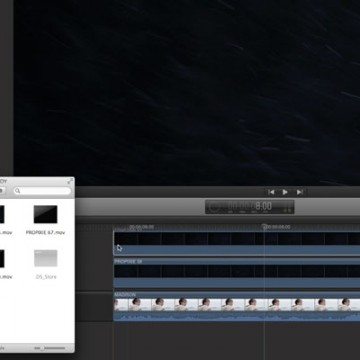Click the timeline ruler start timecode

click(142, 227)
